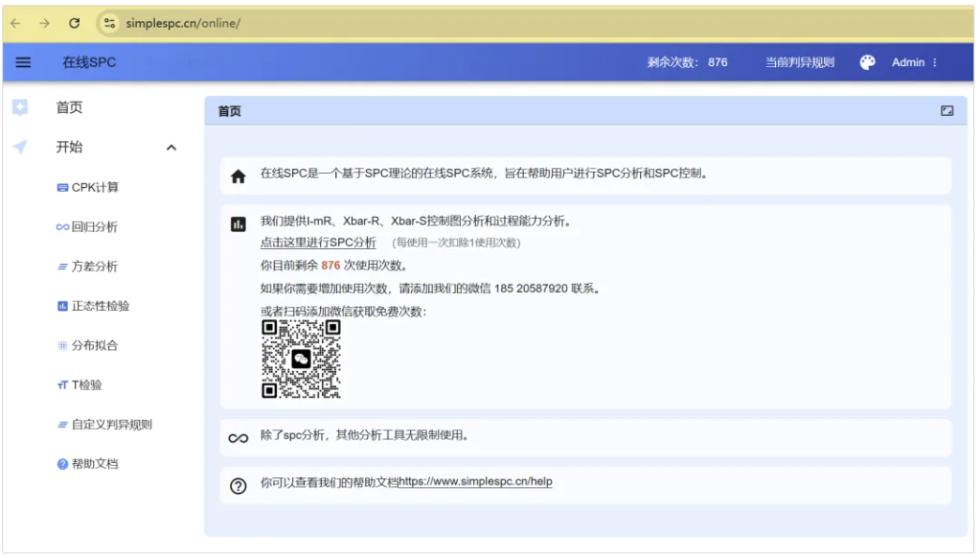
Task: Click the site info icon in address bar
Action: 108,23
